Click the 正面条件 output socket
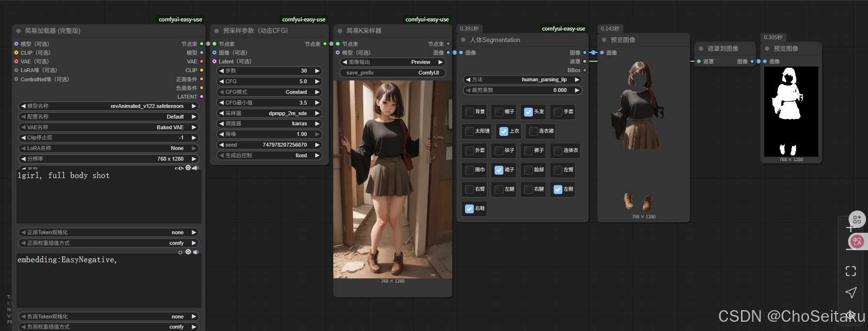 point(201,79)
